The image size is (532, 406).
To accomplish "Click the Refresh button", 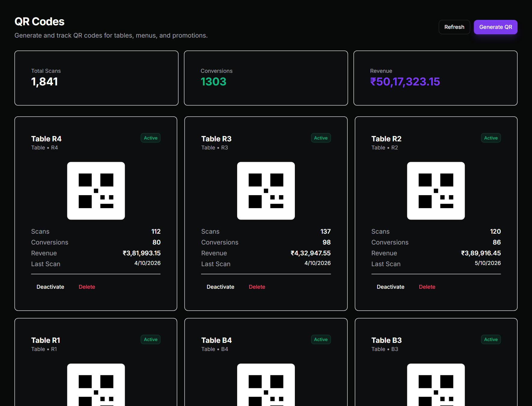I will coord(454,27).
